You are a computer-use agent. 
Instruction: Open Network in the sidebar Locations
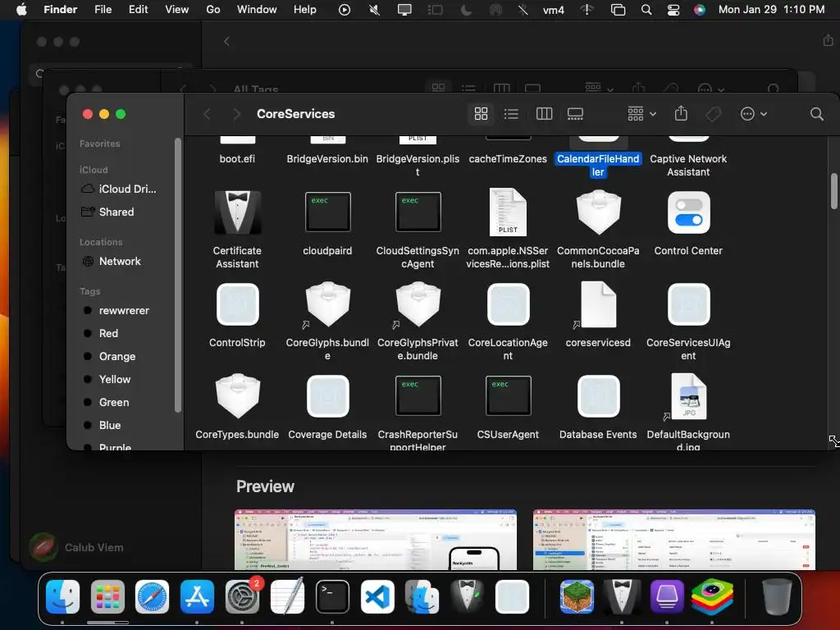[x=126, y=262]
